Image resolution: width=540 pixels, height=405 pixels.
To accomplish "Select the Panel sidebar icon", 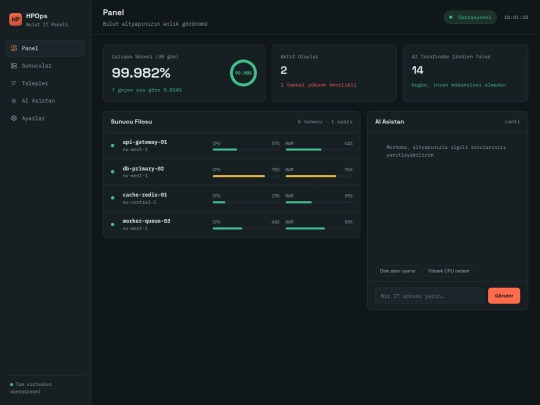I will [14, 48].
